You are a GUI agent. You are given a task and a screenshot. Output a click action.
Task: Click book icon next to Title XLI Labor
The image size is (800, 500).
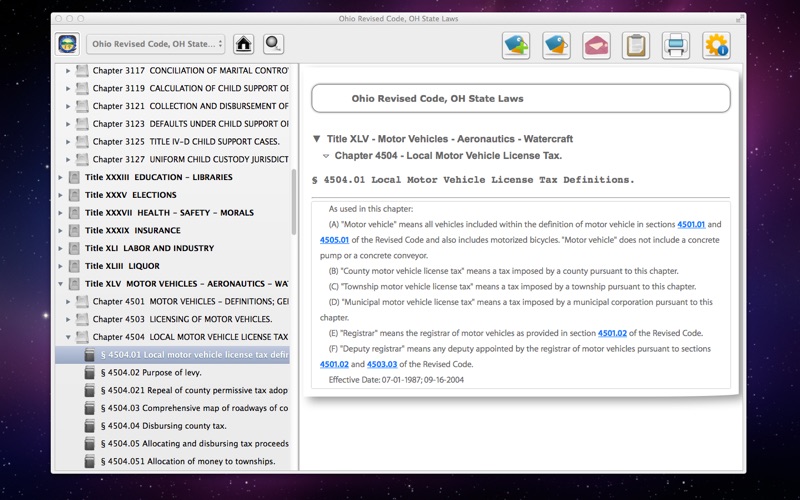point(74,248)
